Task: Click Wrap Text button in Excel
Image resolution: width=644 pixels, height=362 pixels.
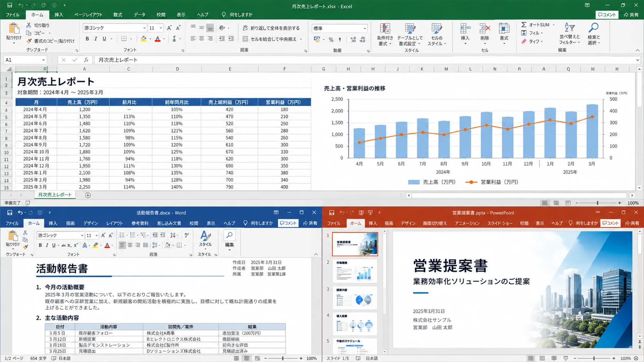Action: pyautogui.click(x=271, y=28)
